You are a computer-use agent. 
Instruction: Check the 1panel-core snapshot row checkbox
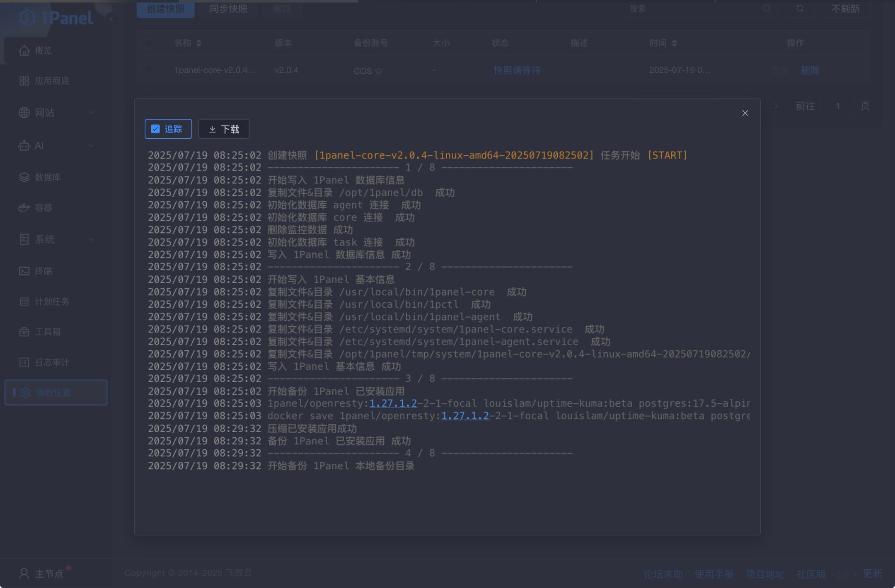tap(149, 70)
